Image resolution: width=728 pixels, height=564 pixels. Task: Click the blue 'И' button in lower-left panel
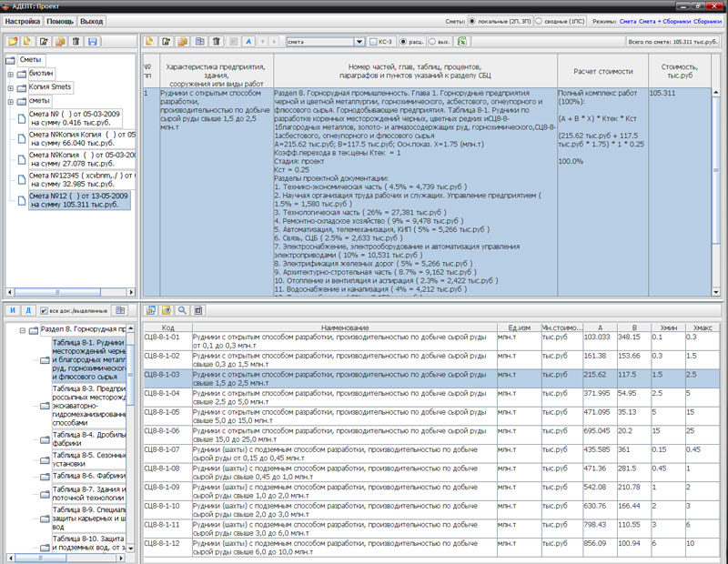[13, 310]
